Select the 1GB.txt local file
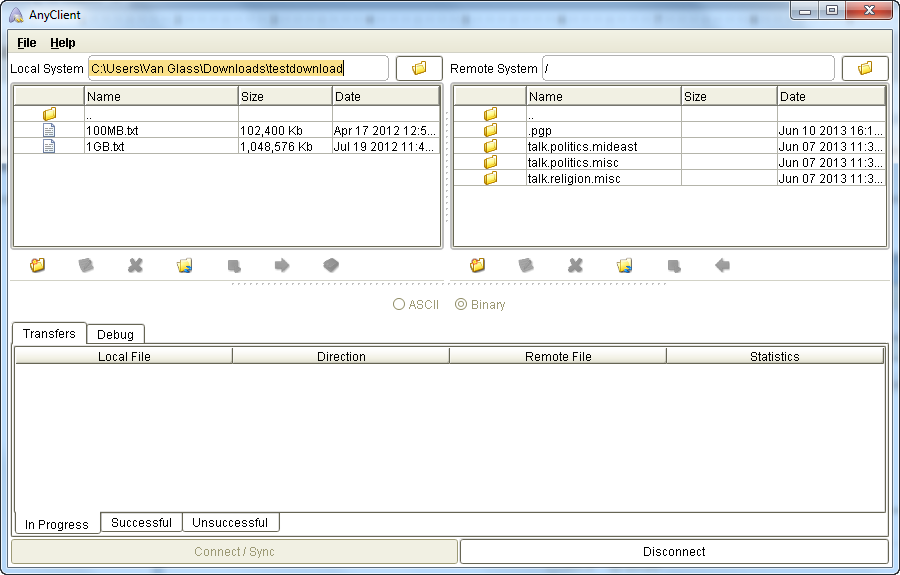The height and width of the screenshot is (575, 900). click(x=105, y=146)
